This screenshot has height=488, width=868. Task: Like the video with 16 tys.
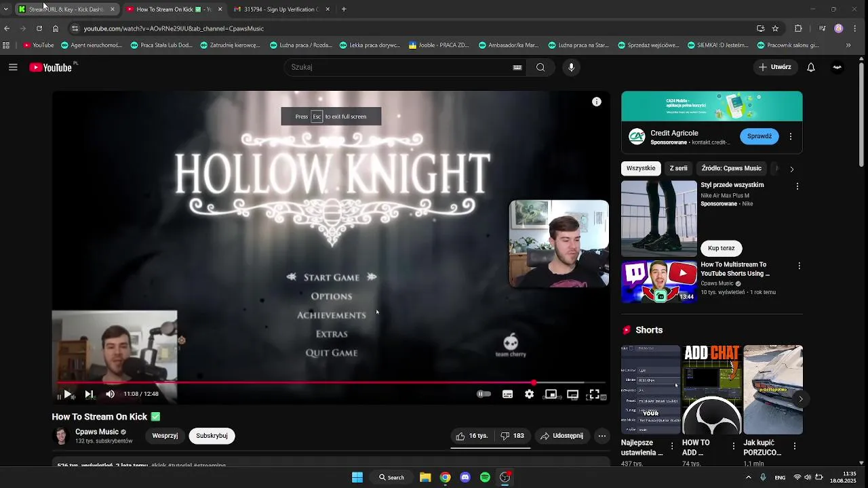coord(472,436)
